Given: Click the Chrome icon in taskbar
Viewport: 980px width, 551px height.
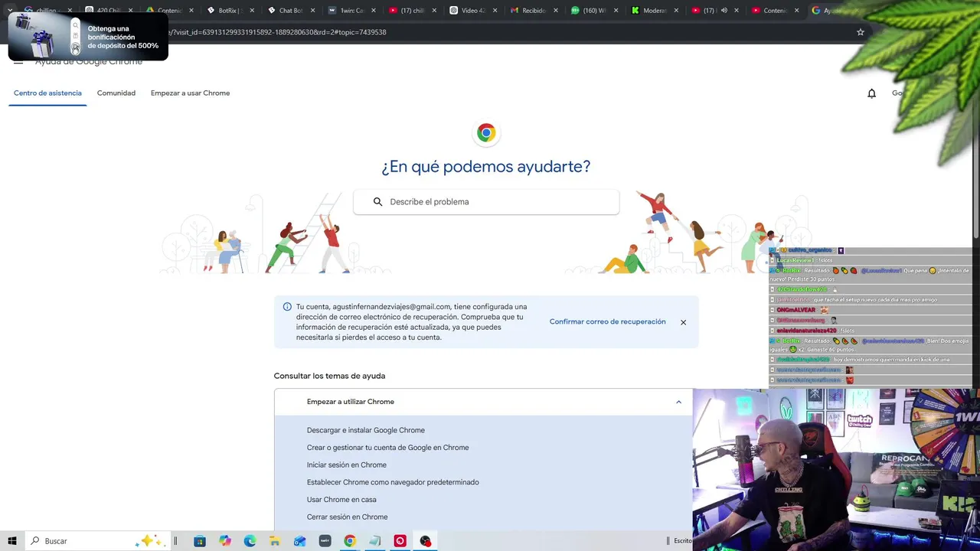Looking at the screenshot, I should [350, 541].
